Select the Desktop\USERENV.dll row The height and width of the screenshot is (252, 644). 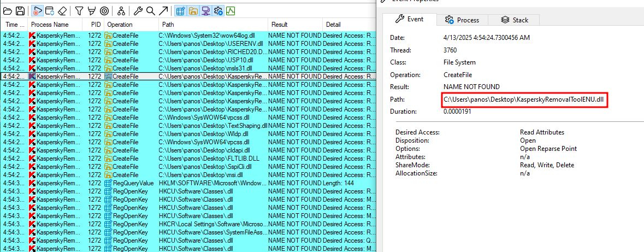[188, 44]
